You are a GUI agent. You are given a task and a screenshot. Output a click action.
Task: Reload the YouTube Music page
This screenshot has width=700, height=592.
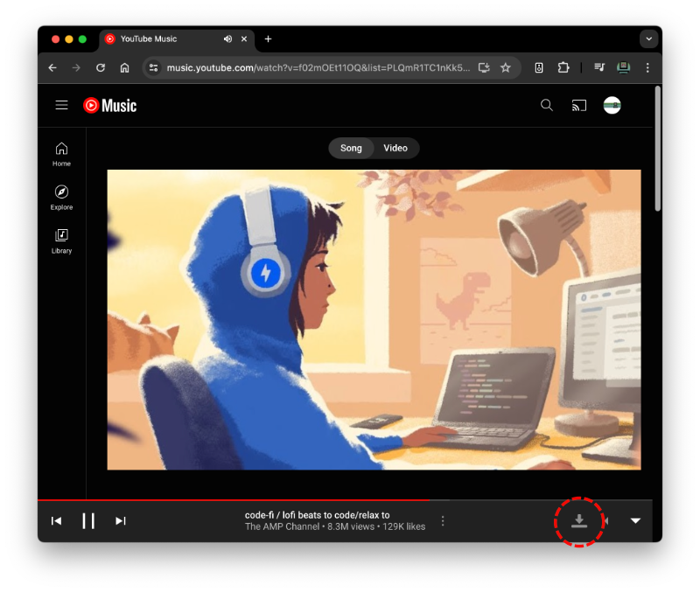click(101, 68)
